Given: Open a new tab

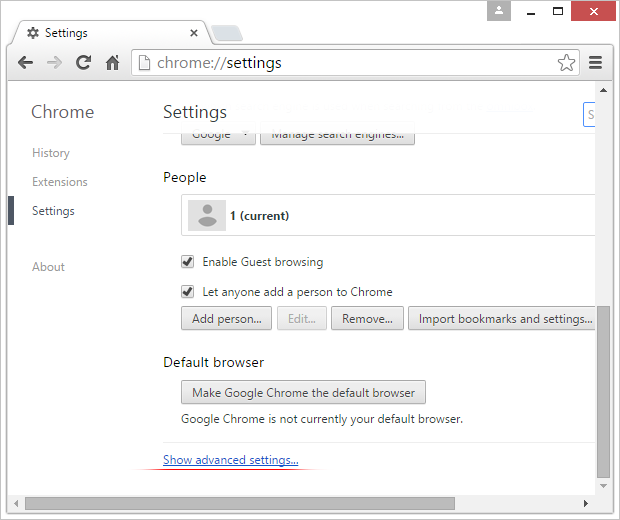Looking at the screenshot, I should [x=227, y=33].
